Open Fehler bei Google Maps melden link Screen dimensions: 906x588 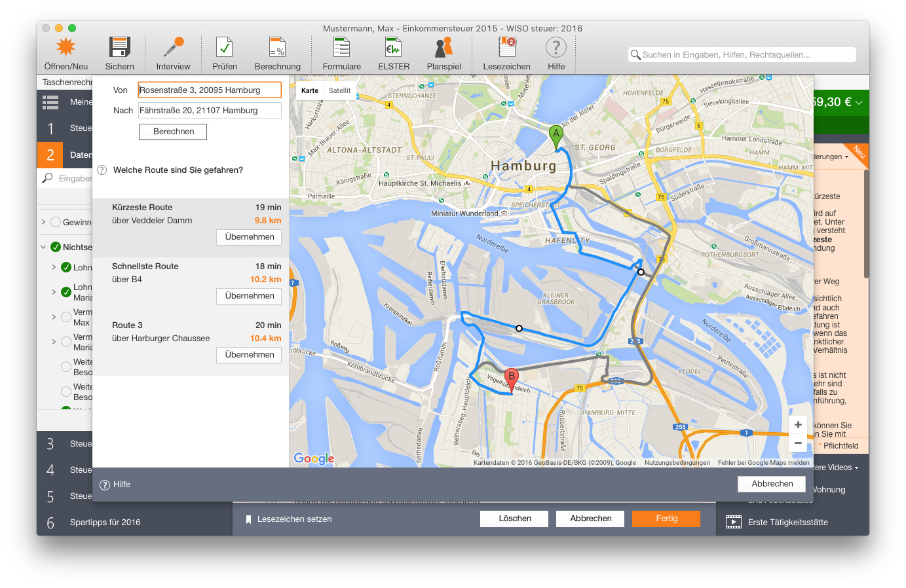tap(763, 463)
